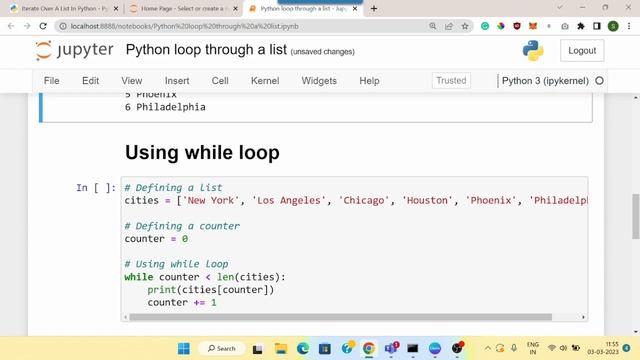Open the MetaMask fox extension icon
640x360 pixels.
(x=533, y=26)
